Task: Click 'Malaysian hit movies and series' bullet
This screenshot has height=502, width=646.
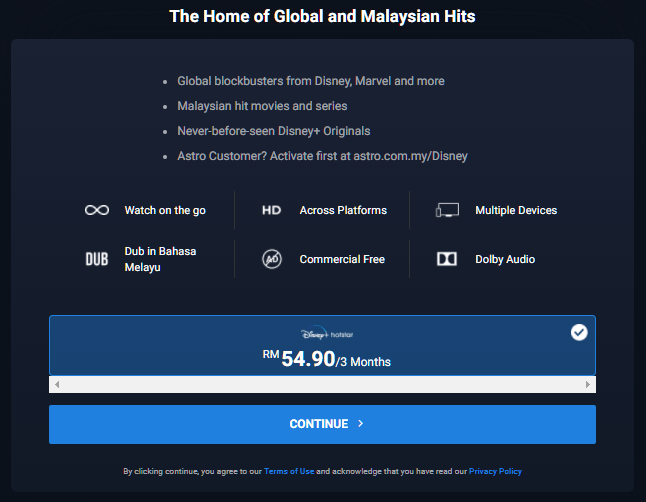Action: tap(262, 106)
